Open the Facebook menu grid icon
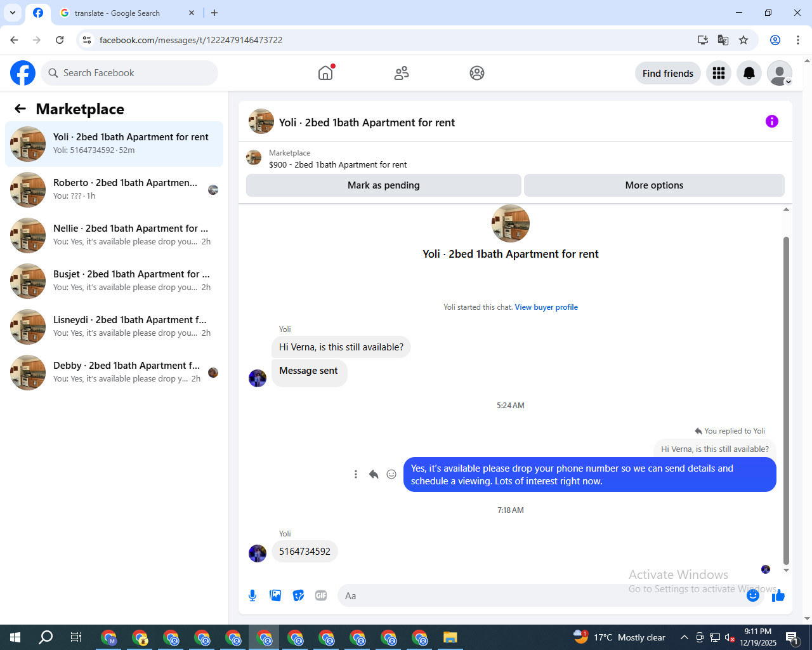This screenshot has height=650, width=812. [x=719, y=73]
